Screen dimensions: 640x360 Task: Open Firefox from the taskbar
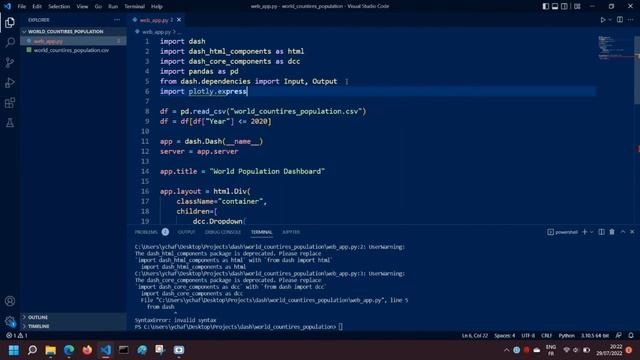pos(87,350)
